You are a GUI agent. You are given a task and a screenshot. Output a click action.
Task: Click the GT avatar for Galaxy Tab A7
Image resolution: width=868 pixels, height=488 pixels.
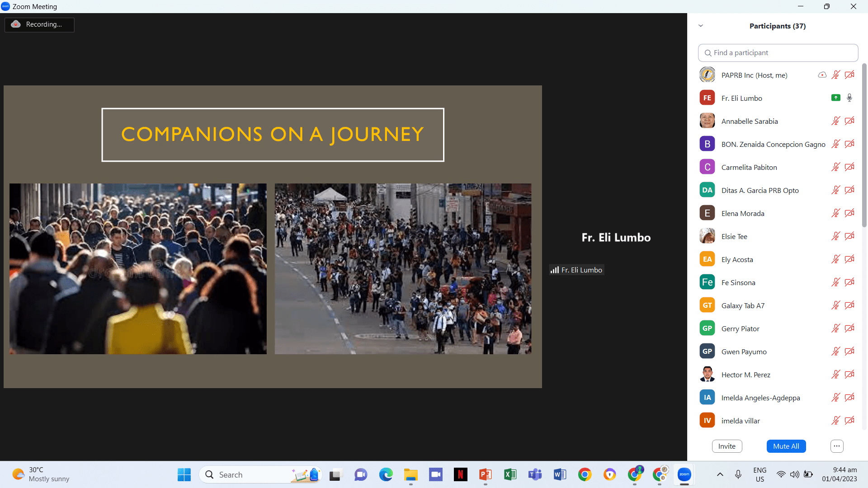tap(707, 305)
